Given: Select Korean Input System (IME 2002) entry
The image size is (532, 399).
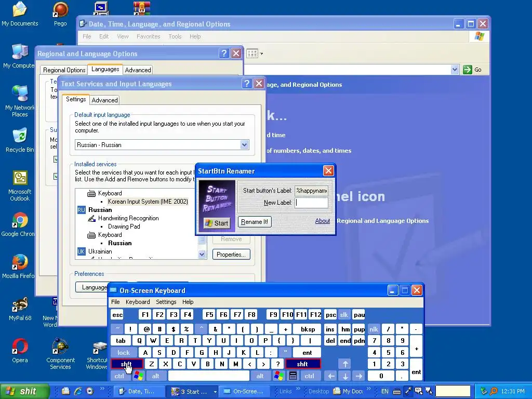Looking at the screenshot, I should point(148,202).
